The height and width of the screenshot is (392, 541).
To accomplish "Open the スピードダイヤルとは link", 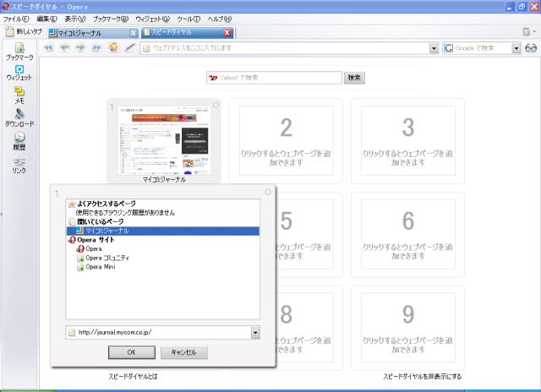I will click(x=133, y=377).
